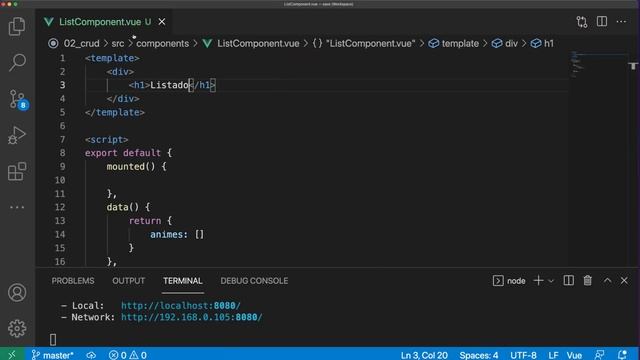
Task: Split the terminal panel
Action: click(568, 280)
